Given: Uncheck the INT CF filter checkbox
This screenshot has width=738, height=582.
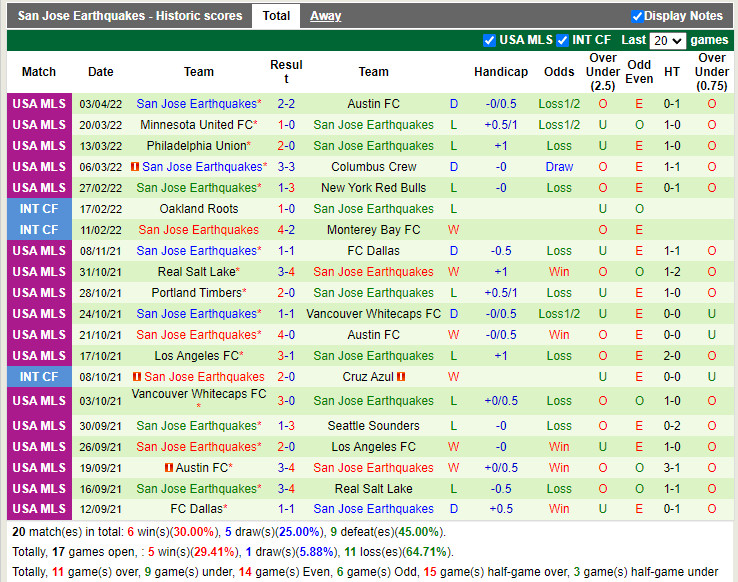Looking at the screenshot, I should [562, 40].
